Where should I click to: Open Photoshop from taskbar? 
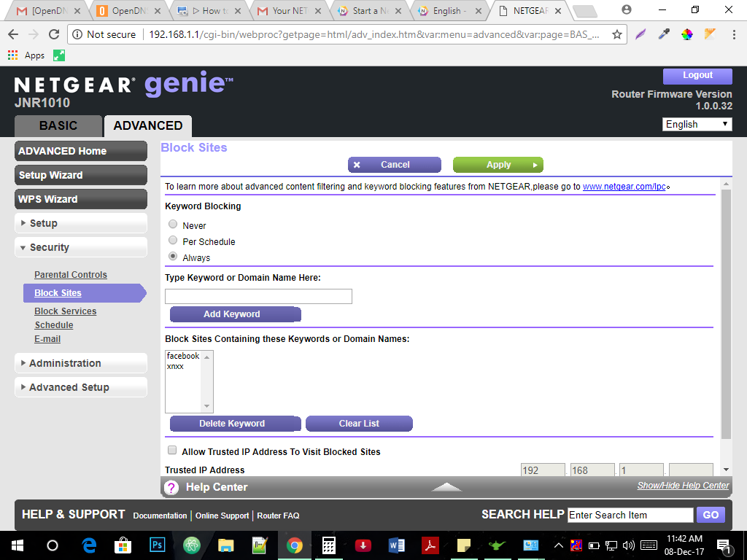click(x=158, y=545)
